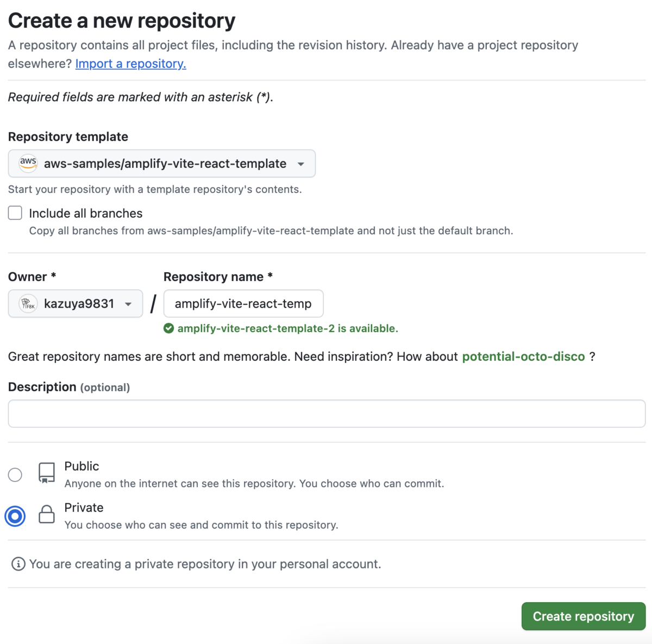
Task: Click the Create a new repository heading
Action: tap(122, 21)
